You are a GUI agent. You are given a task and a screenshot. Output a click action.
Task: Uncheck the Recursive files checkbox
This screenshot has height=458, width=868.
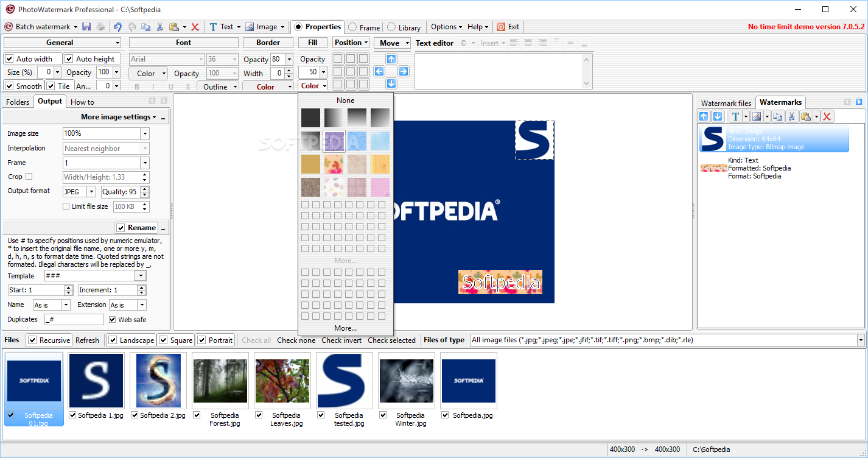coord(32,340)
